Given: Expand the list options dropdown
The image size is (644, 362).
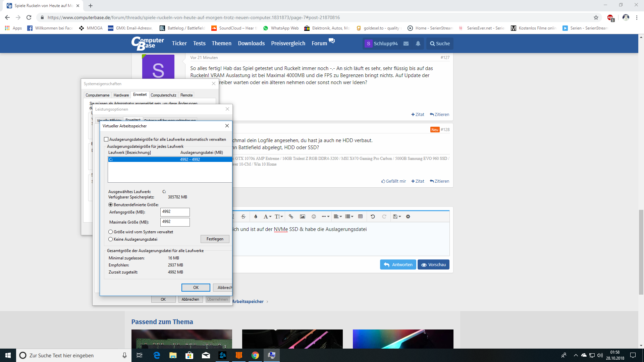Looking at the screenshot, I should [349, 217].
